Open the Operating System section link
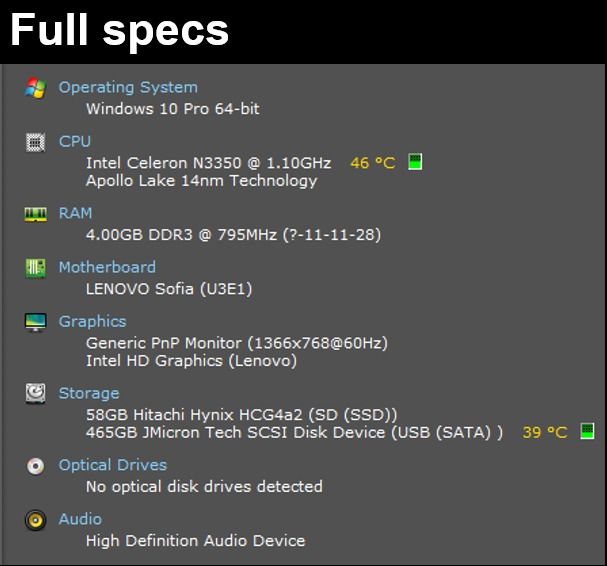This screenshot has width=607, height=566. point(128,87)
